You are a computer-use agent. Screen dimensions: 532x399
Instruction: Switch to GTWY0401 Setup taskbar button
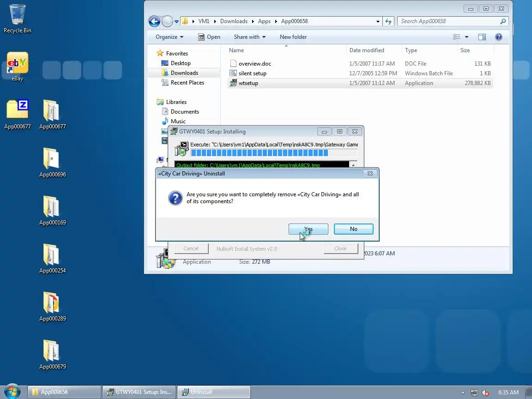coord(139,392)
